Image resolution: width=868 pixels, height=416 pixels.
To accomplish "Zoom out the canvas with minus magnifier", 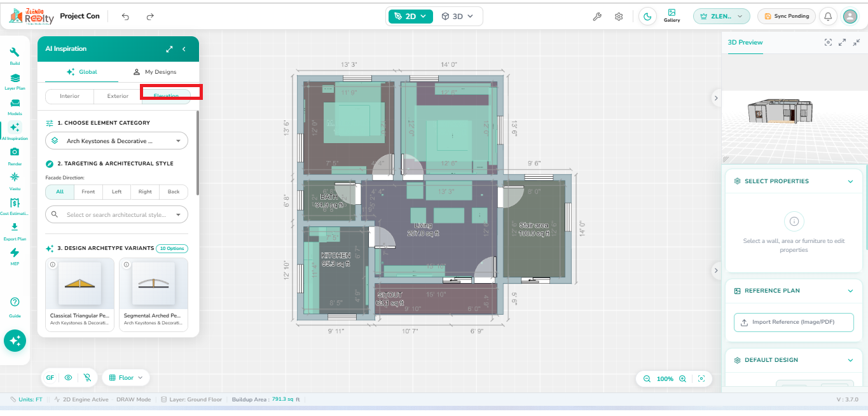I will 647,378.
